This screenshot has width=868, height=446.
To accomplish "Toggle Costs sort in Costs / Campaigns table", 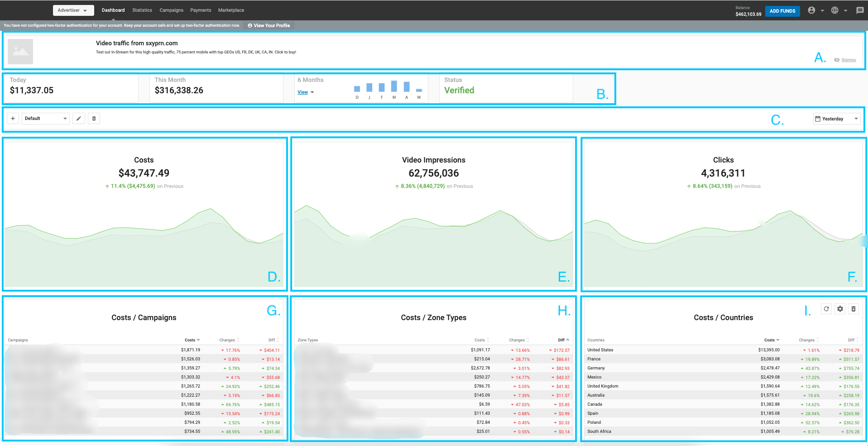I will click(x=192, y=340).
